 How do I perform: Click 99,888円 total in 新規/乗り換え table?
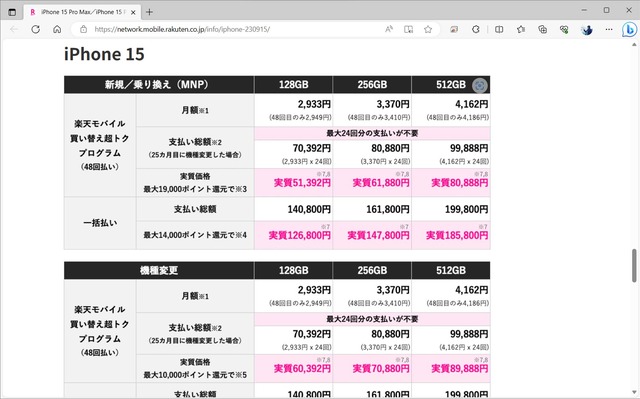(469, 148)
